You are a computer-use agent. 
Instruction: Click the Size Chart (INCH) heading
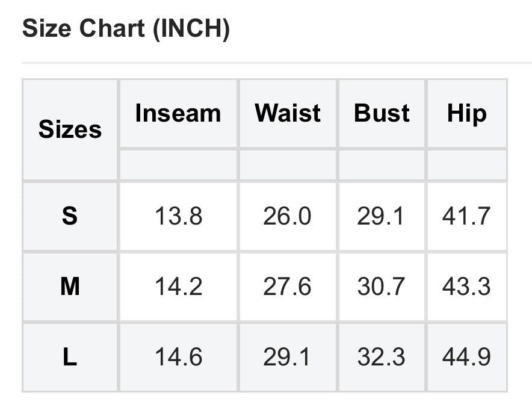pyautogui.click(x=126, y=29)
